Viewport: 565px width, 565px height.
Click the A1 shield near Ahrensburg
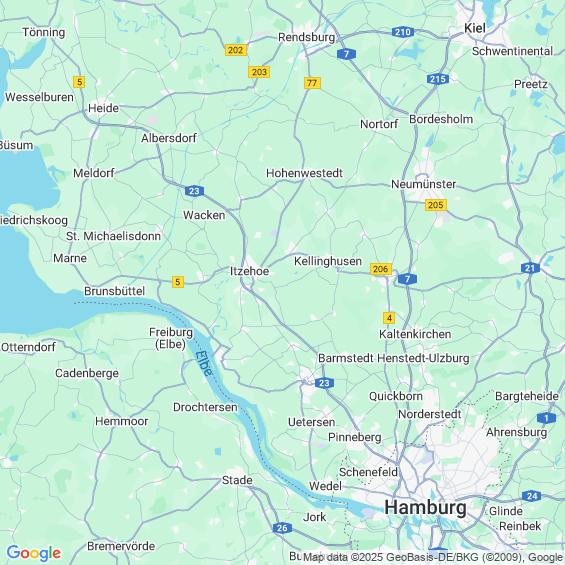[546, 418]
